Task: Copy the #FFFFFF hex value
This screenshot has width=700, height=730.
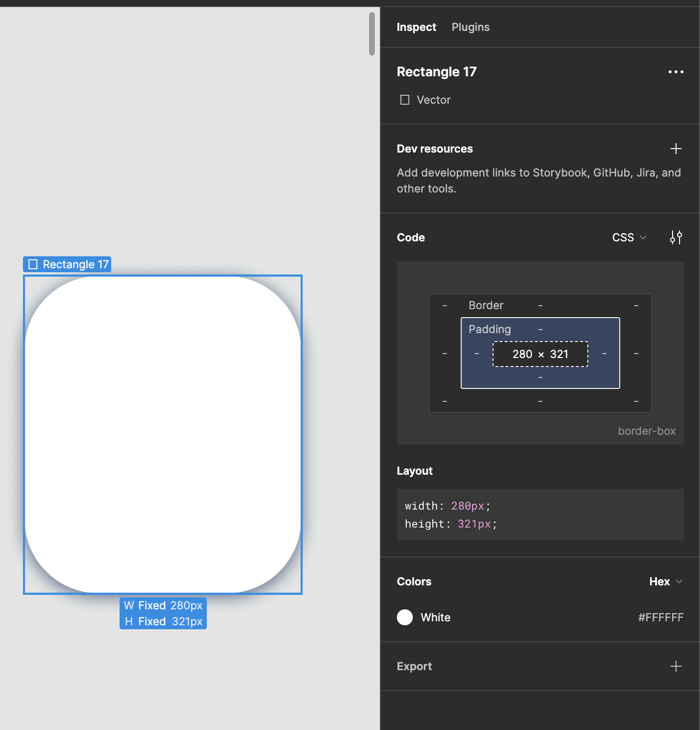Action: coord(661,617)
